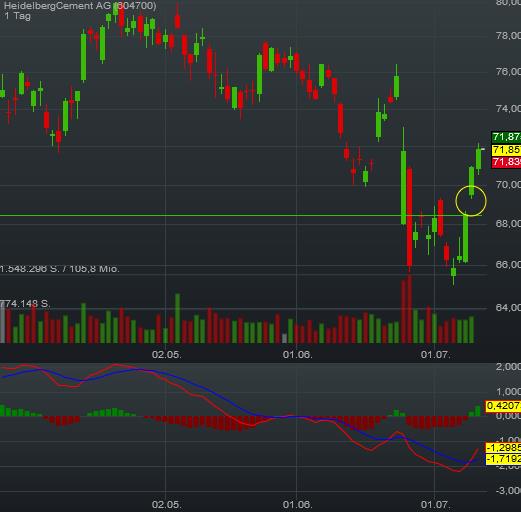Click the bottom 01.06. MACD axis date
This screenshot has height=512, width=521.
tap(298, 504)
